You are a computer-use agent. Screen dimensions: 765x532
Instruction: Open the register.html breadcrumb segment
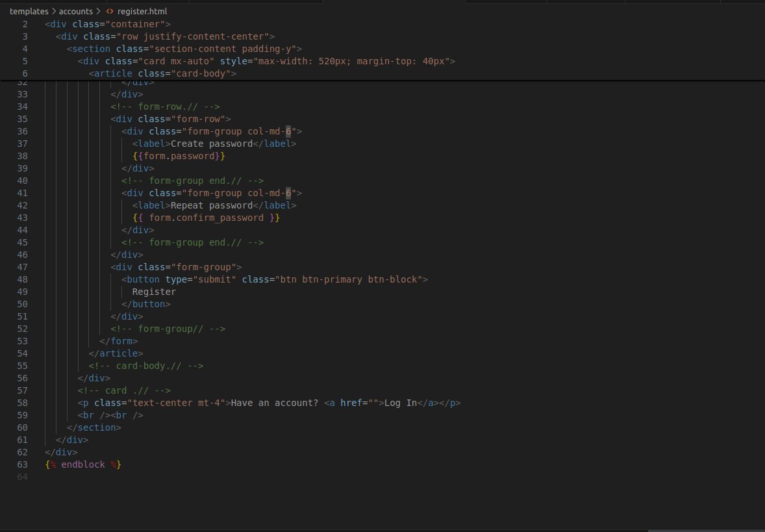142,11
